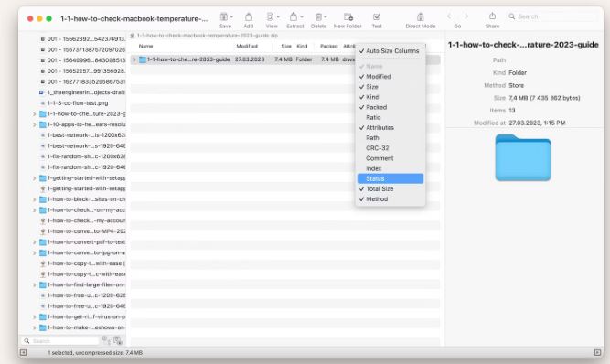Uncheck the Modified column
The height and width of the screenshot is (364, 610).
391,77
